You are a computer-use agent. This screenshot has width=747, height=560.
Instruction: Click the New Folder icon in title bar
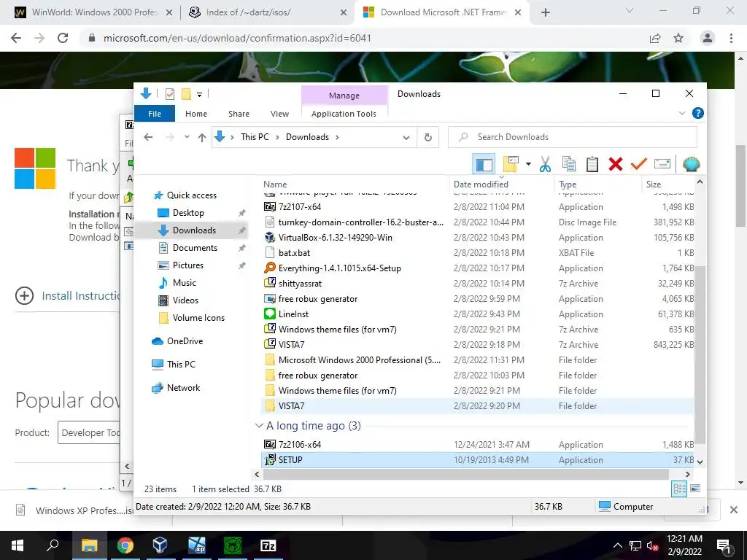point(186,94)
